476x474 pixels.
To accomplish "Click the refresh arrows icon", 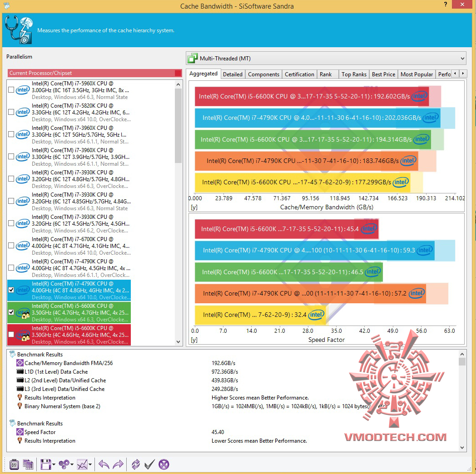I will (135, 464).
